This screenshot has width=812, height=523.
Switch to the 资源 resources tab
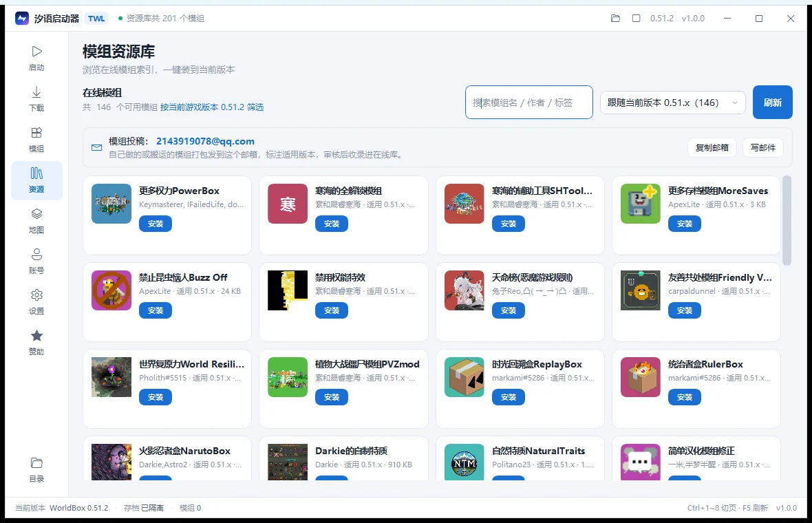36,180
